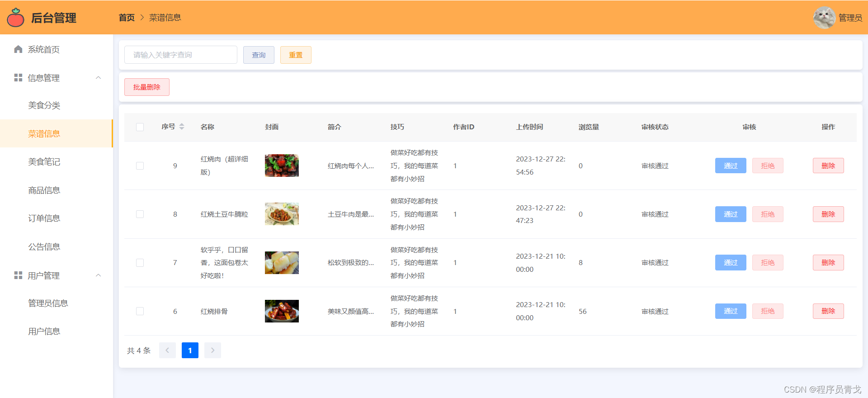Open the 红烧排骨 cover thumbnail
This screenshot has width=868, height=398.
(282, 311)
